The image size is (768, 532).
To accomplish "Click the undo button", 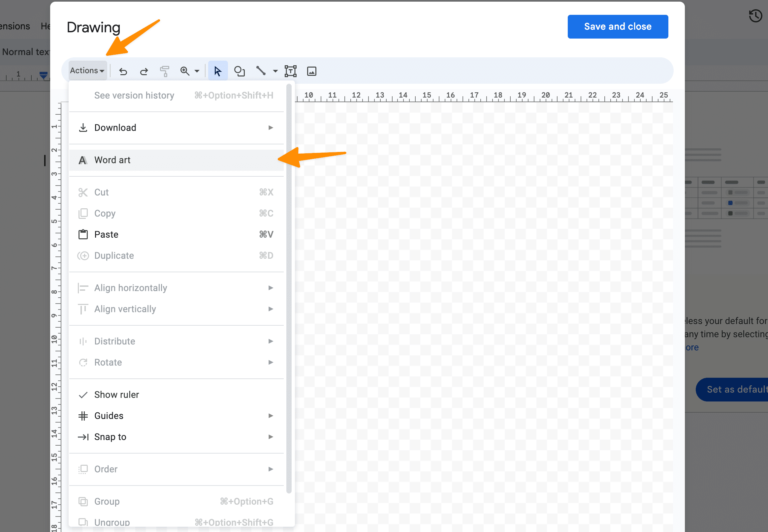I will click(123, 71).
